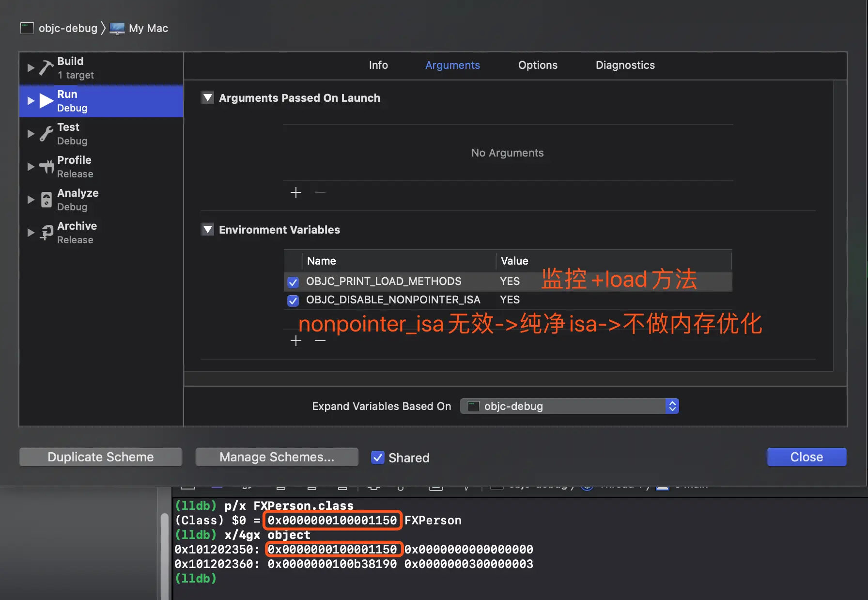Click 'p/x FXPerson.class' command line in console
The width and height of the screenshot is (868, 600).
(x=289, y=505)
